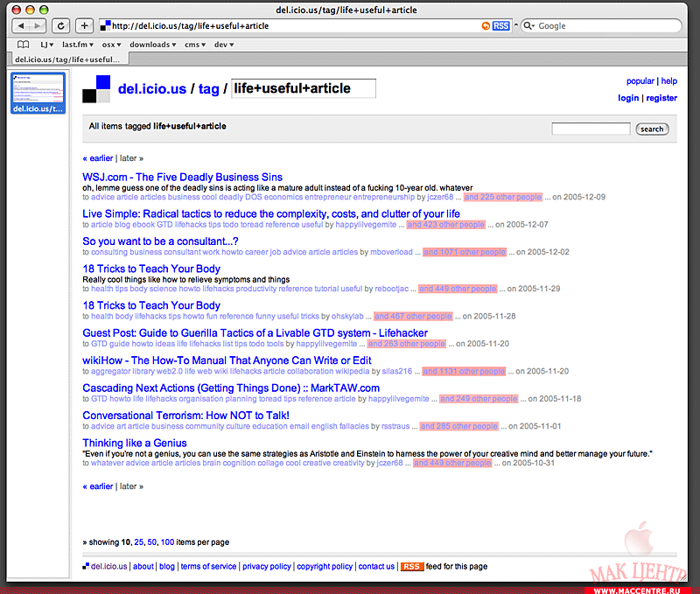700x594 pixels.
Task: Click 'and 263 other people'
Action: click(x=406, y=344)
